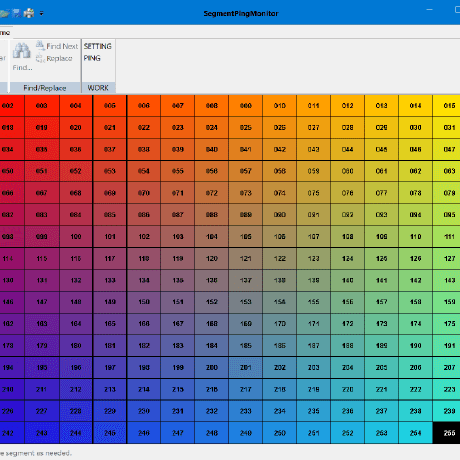Click segment cell 250
This screenshot has width=460, height=460.
pyautogui.click(x=280, y=433)
